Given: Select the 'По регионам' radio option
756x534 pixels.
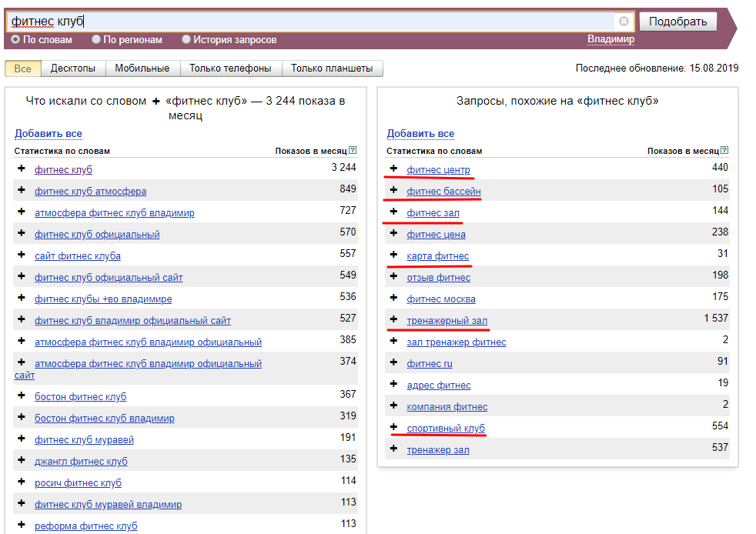Looking at the screenshot, I should pos(96,39).
